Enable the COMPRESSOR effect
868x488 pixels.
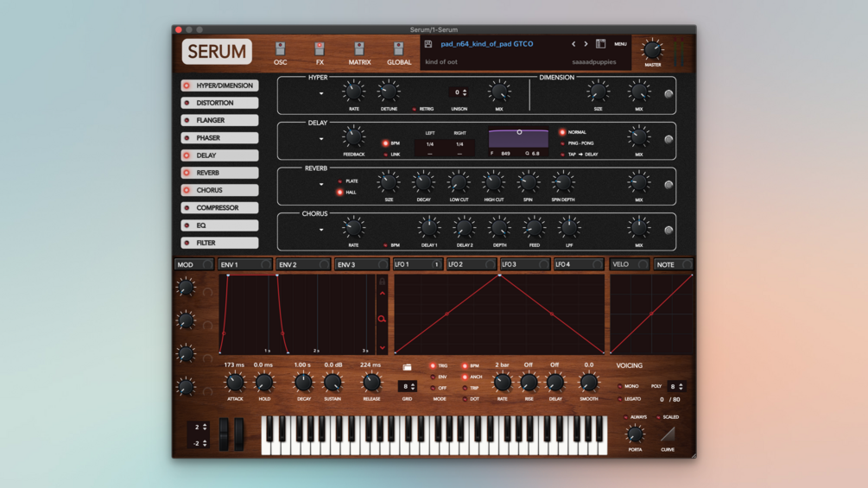pyautogui.click(x=219, y=208)
